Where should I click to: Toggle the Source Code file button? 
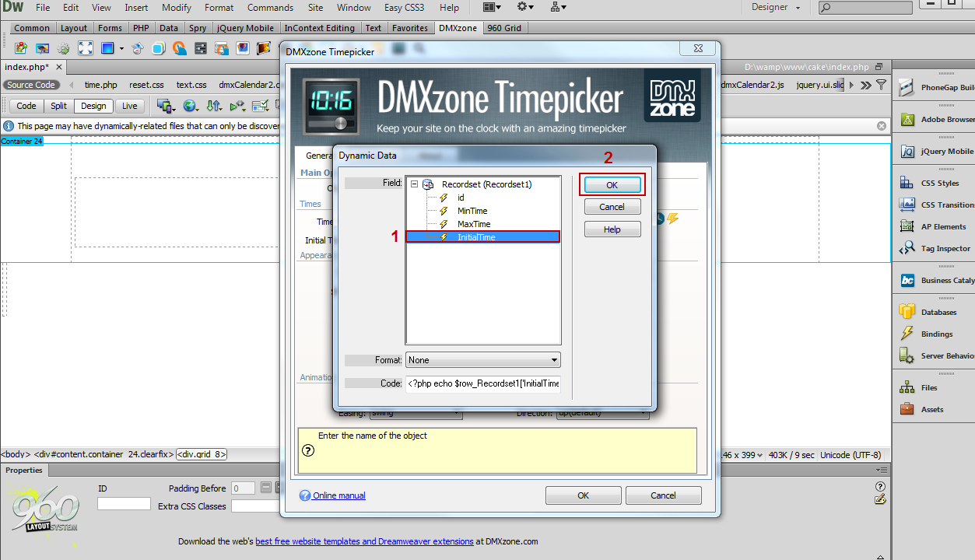pyautogui.click(x=31, y=85)
